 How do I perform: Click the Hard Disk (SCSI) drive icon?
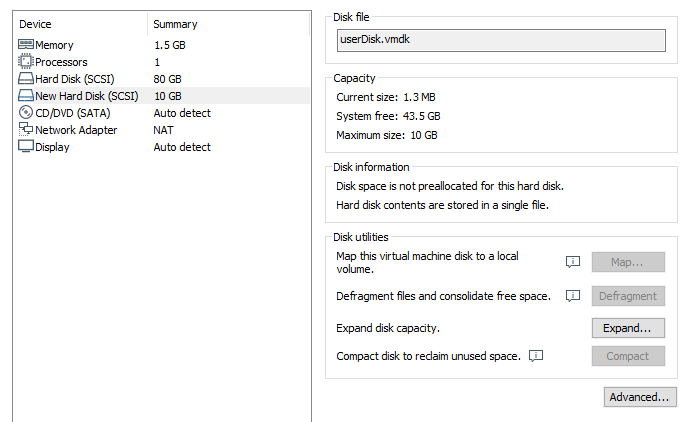[x=26, y=79]
